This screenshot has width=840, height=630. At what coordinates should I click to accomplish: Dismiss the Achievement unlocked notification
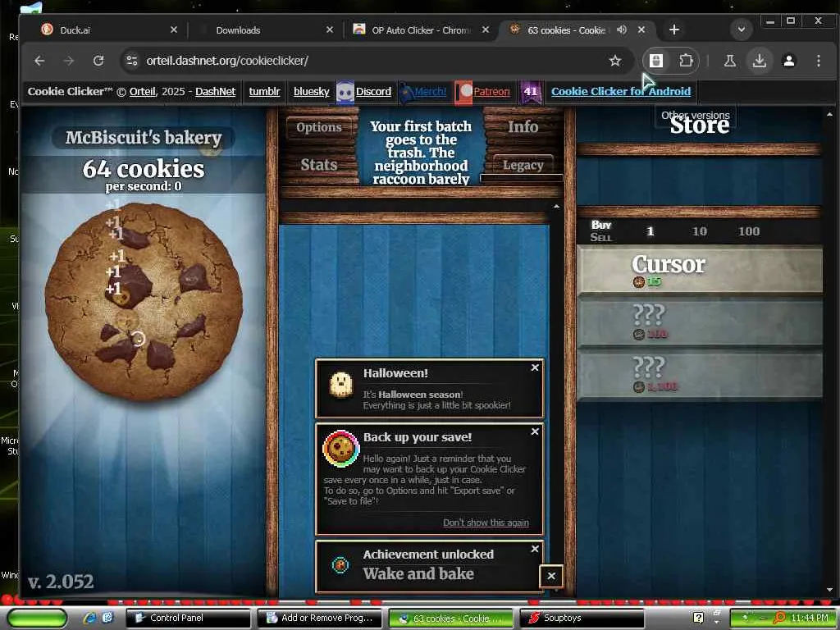tap(535, 549)
